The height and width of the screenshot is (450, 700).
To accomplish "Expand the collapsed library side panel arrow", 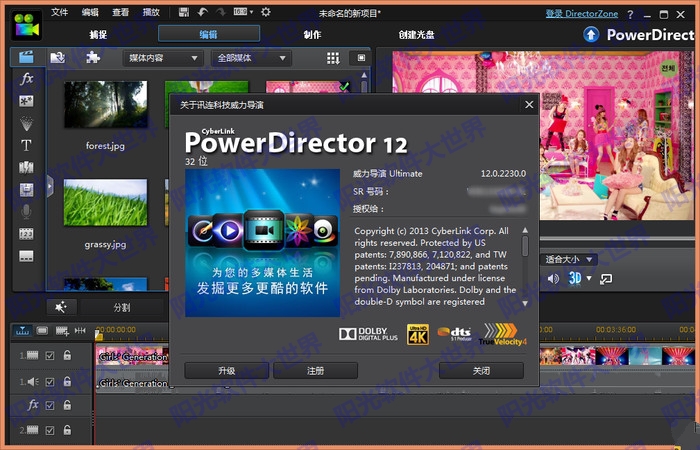I will (x=50, y=187).
